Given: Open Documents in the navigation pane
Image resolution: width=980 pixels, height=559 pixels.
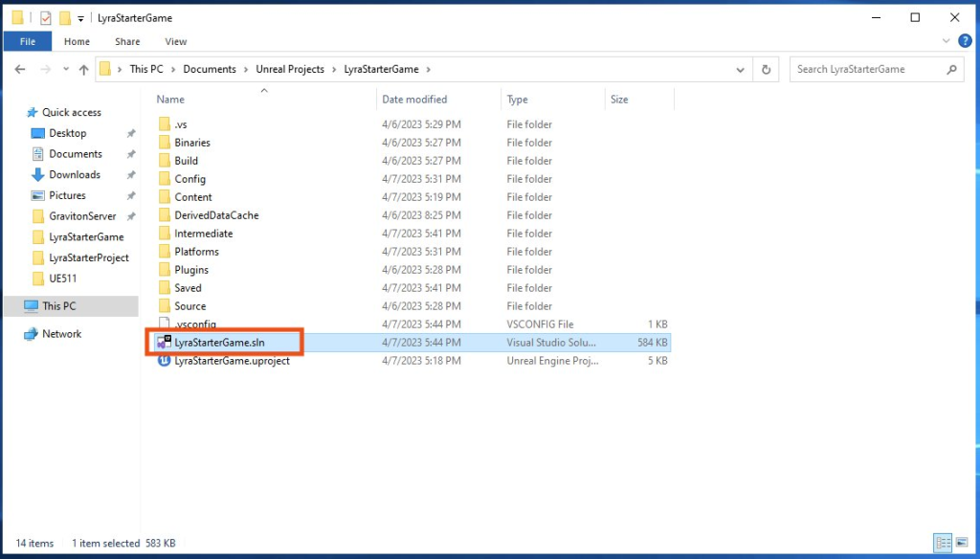Looking at the screenshot, I should click(76, 154).
